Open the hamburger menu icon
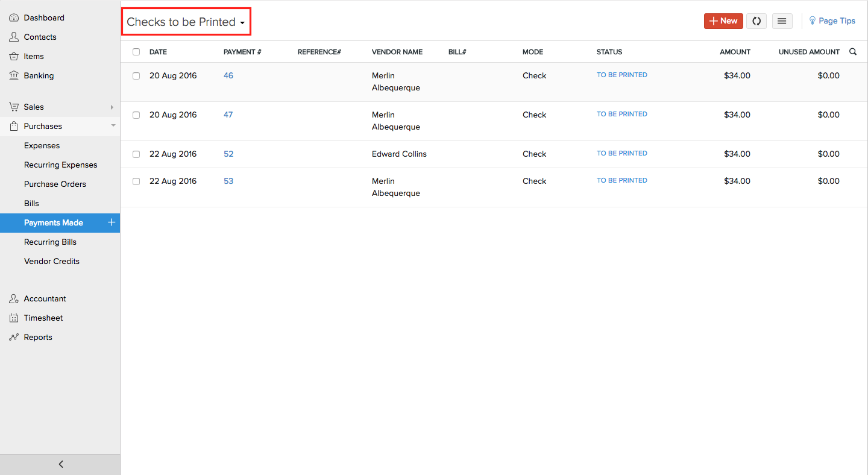The width and height of the screenshot is (868, 475). 782,21
